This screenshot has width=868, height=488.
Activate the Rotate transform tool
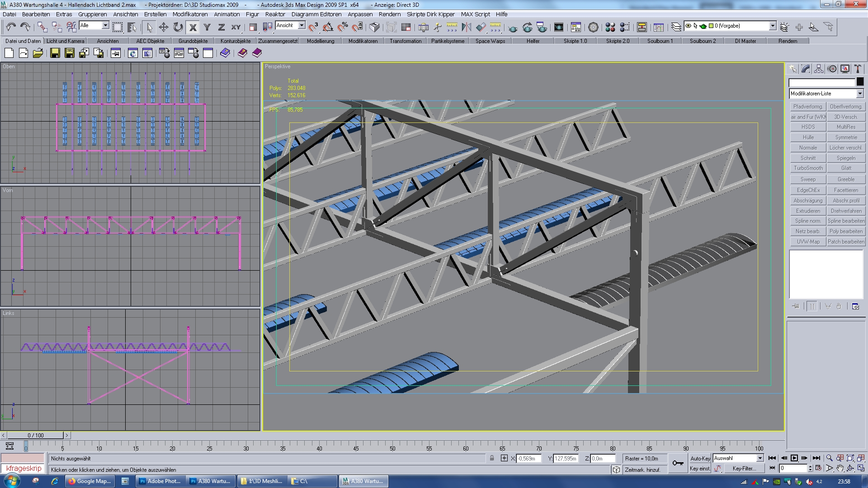click(178, 27)
